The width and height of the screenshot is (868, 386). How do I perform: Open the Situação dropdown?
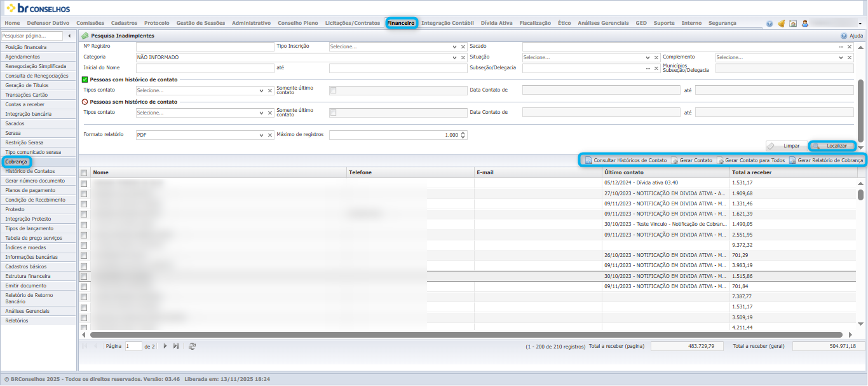click(x=648, y=57)
